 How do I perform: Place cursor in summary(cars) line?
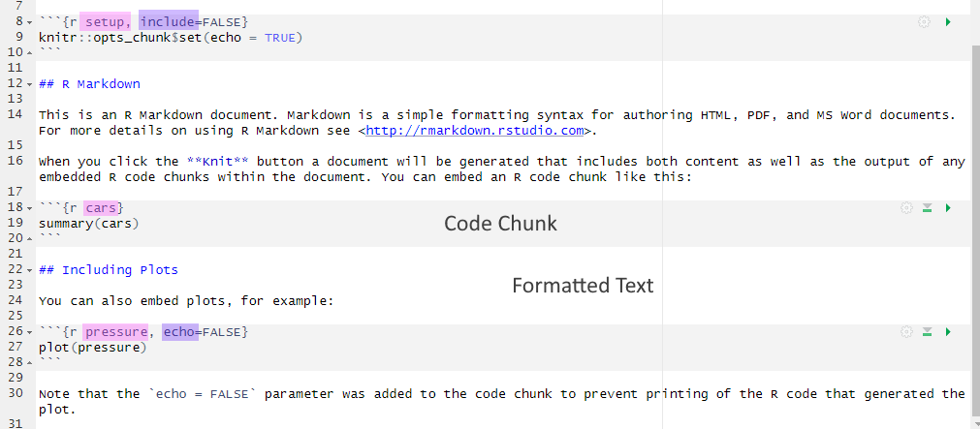(89, 223)
